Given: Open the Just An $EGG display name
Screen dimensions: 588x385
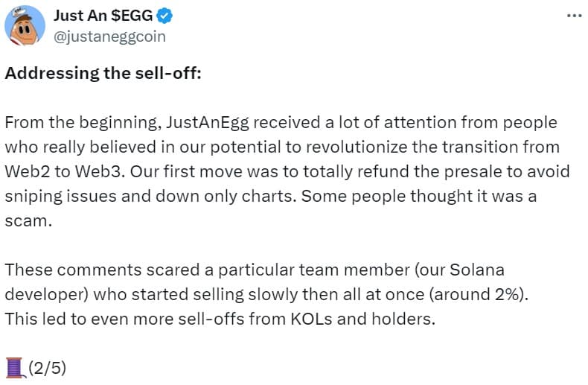Looking at the screenshot, I should (101, 16).
